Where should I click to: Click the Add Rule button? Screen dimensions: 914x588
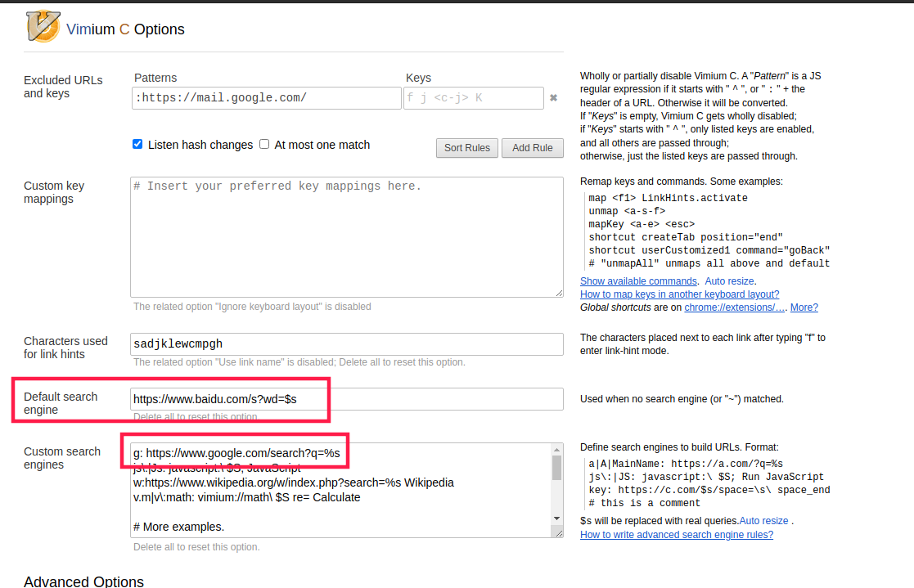click(x=532, y=148)
